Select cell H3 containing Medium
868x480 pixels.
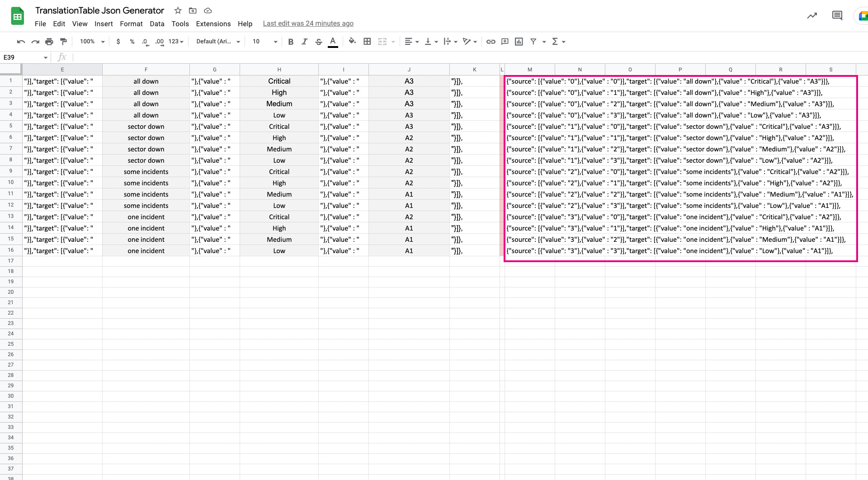tap(279, 104)
